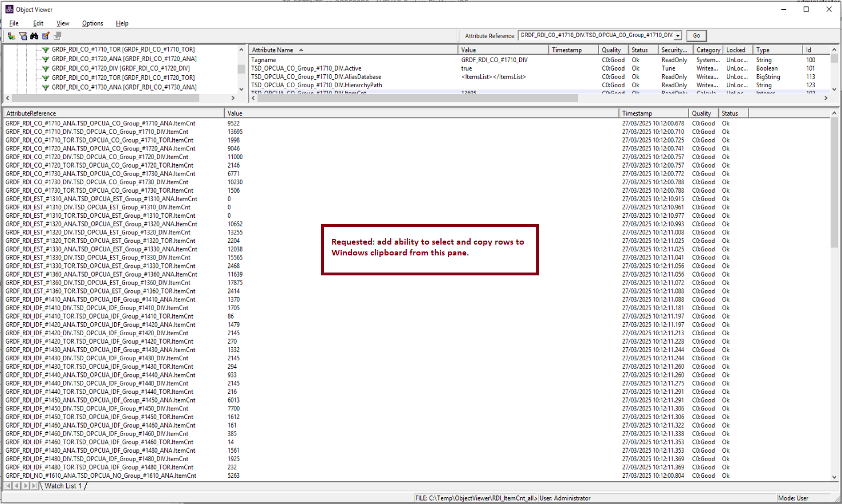
Task: Select the TSD_OPCUA_CO_Group_#1710_DIV.Active attribute row
Action: [306, 68]
